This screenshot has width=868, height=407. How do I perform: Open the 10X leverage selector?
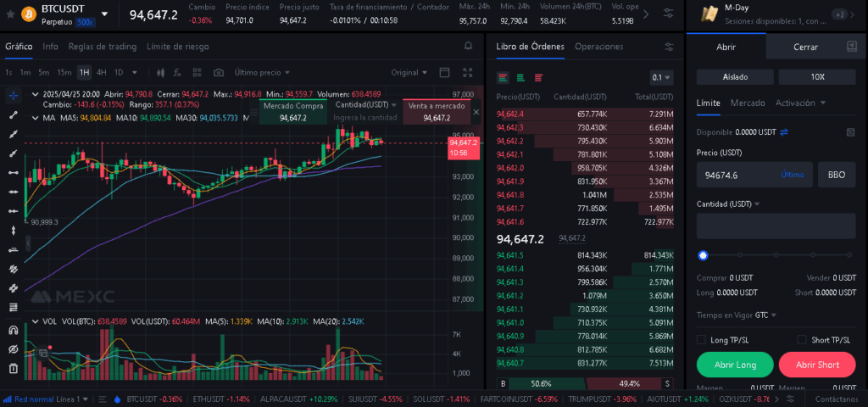[x=817, y=77]
